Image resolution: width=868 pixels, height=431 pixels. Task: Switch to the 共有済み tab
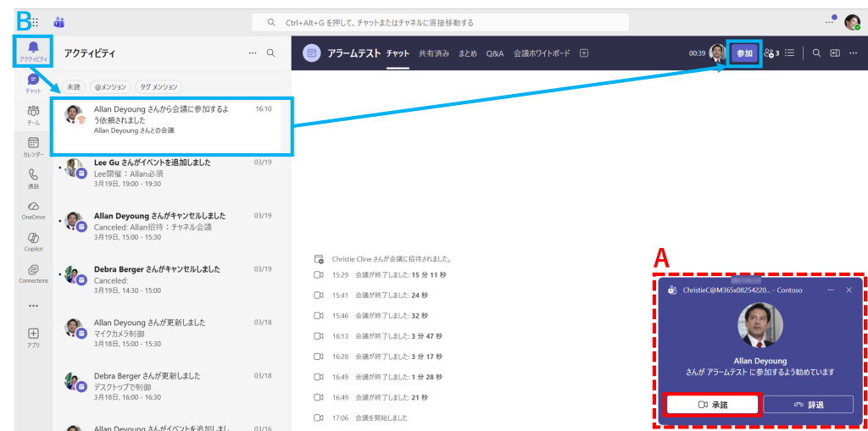(434, 53)
